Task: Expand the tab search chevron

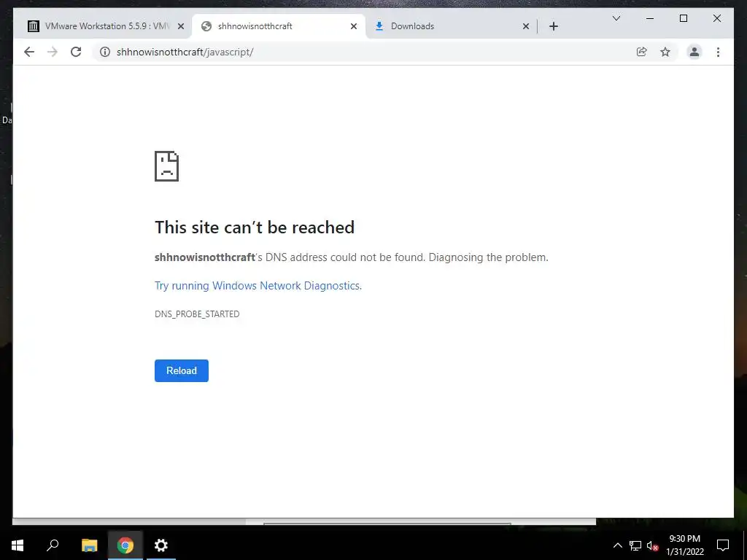Action: tap(616, 18)
